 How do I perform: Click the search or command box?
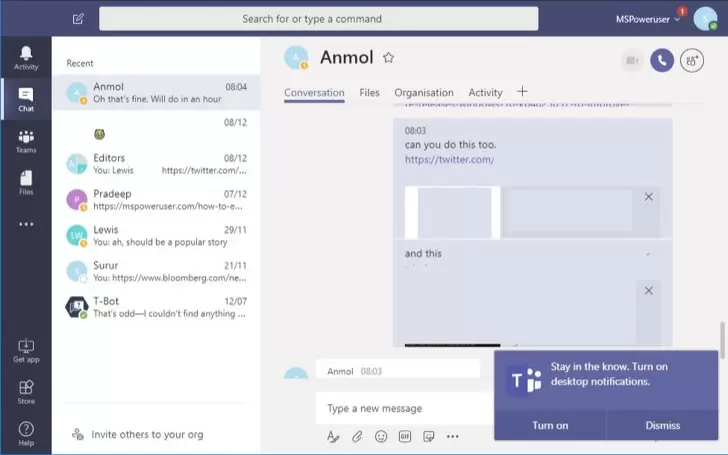point(318,19)
